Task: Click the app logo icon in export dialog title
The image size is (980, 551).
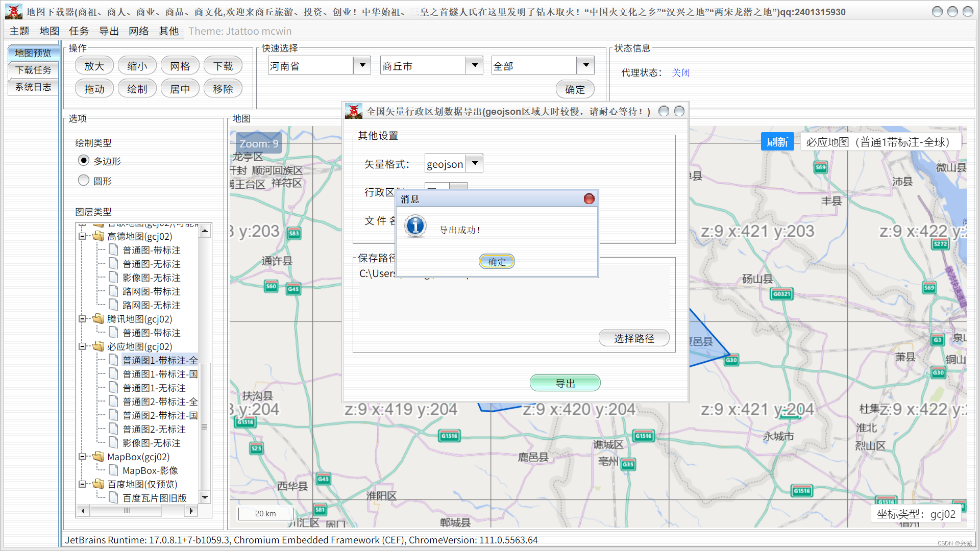Action: pos(353,111)
